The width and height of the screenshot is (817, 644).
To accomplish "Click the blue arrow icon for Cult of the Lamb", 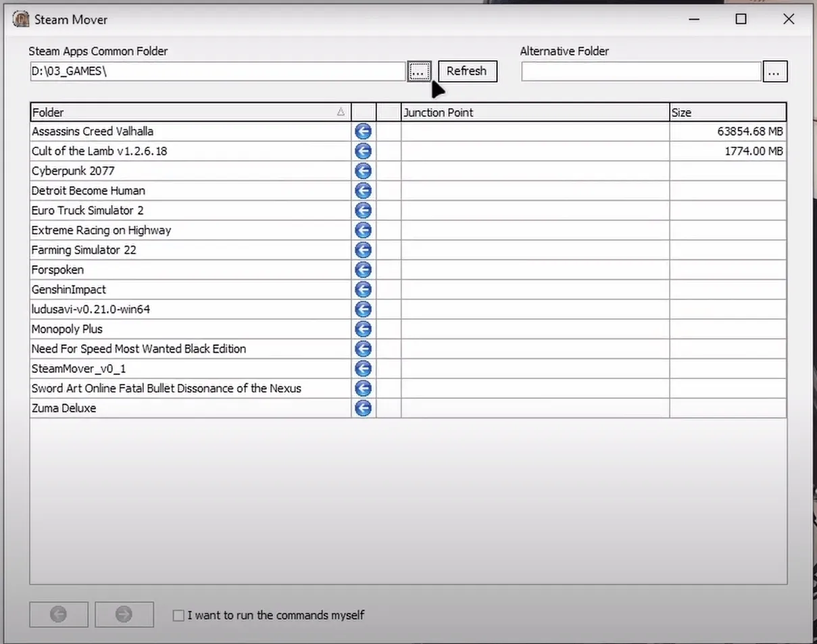I will (363, 151).
